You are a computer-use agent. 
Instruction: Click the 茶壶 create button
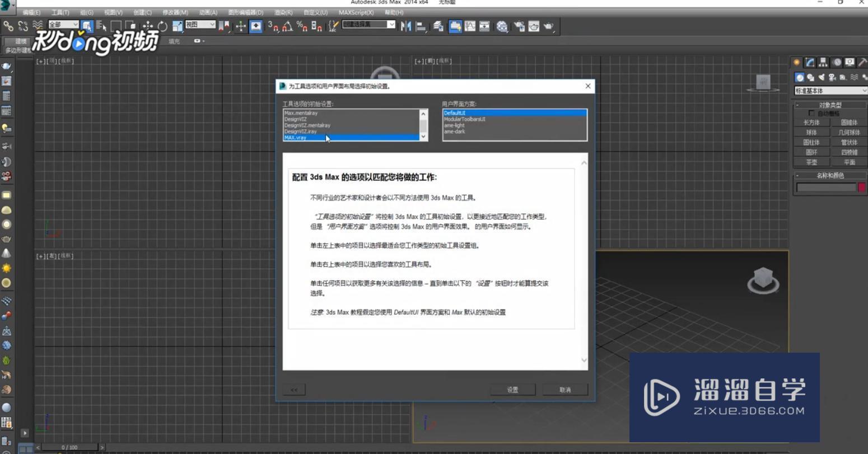click(811, 162)
